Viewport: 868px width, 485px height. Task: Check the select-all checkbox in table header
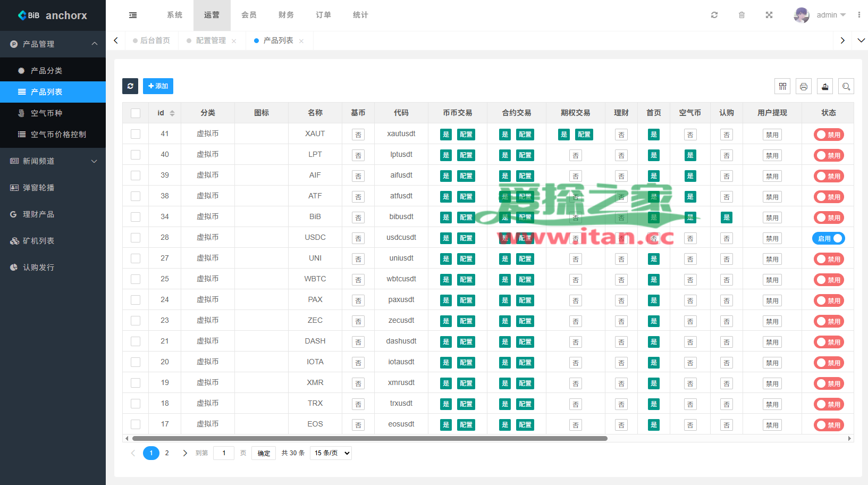(x=136, y=113)
